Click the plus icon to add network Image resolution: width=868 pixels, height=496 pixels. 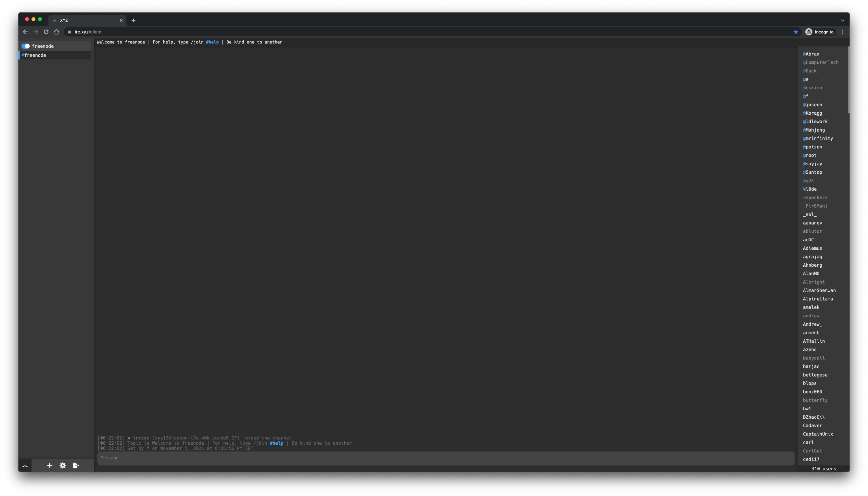(50, 465)
